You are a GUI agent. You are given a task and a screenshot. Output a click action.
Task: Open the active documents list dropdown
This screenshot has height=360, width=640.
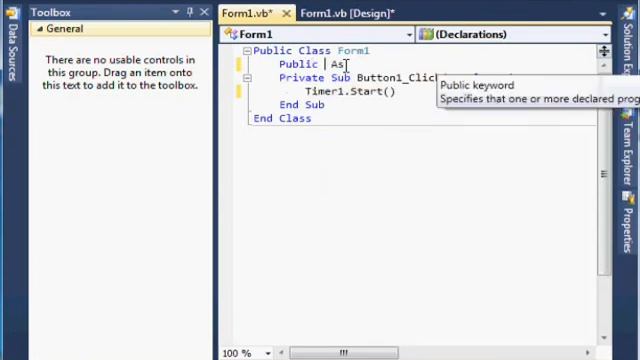tap(602, 14)
